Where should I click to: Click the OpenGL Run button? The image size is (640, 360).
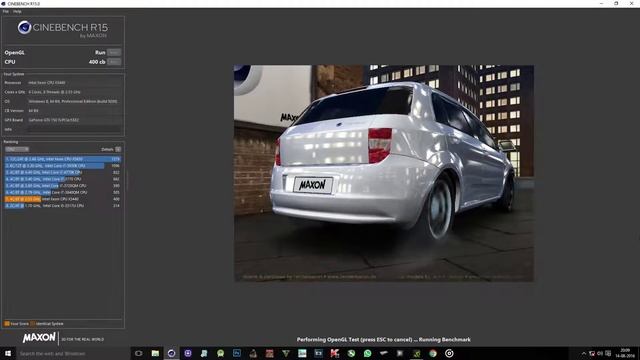tap(114, 52)
